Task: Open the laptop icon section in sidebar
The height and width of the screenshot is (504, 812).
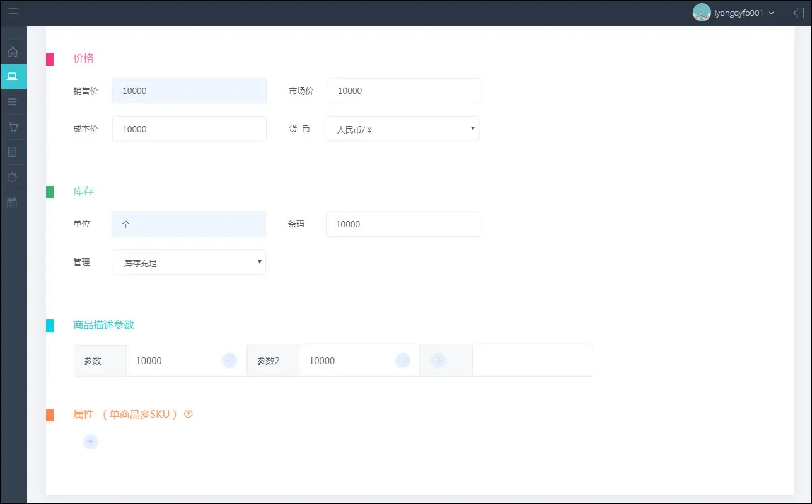Action: pyautogui.click(x=13, y=76)
